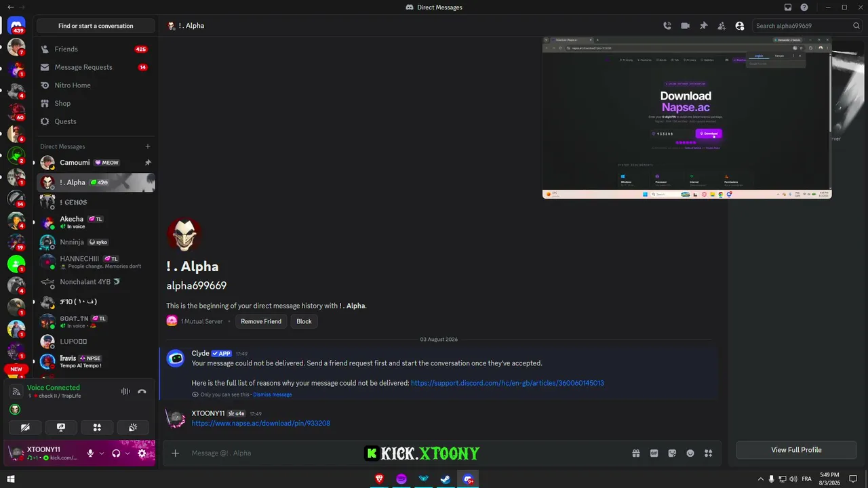Toggle noise suppression in the voice panel
This screenshot has width=868, height=488.
pos(125,391)
